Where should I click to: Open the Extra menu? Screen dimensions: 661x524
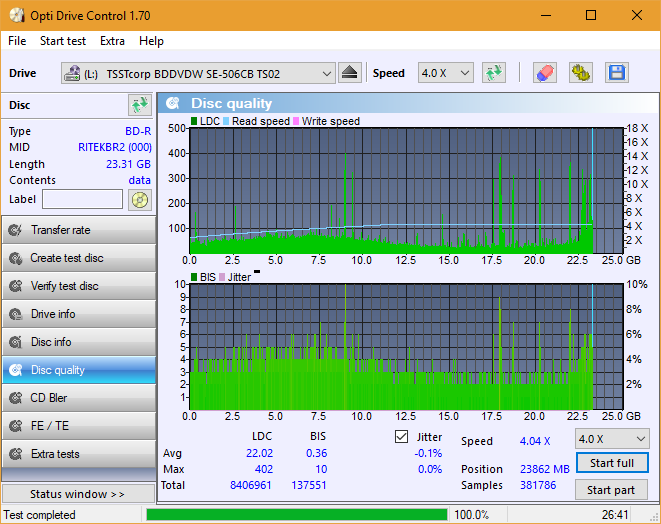[x=112, y=41]
